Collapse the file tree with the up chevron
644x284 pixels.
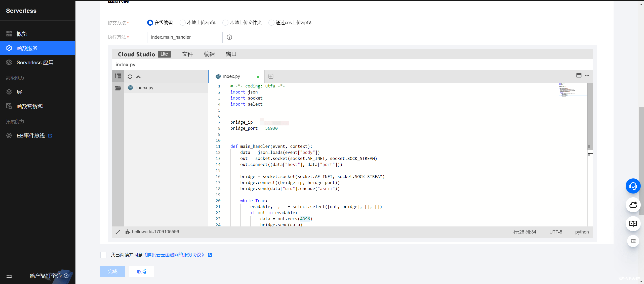(x=138, y=77)
